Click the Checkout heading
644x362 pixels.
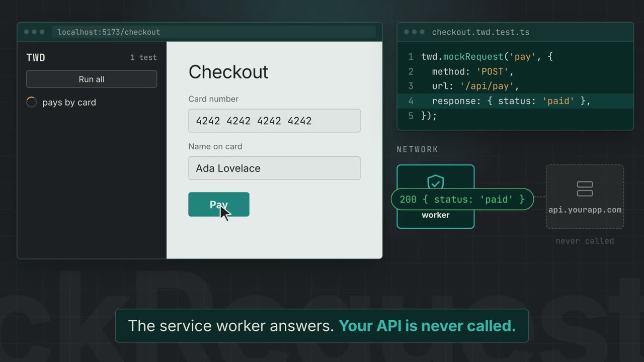point(228,72)
